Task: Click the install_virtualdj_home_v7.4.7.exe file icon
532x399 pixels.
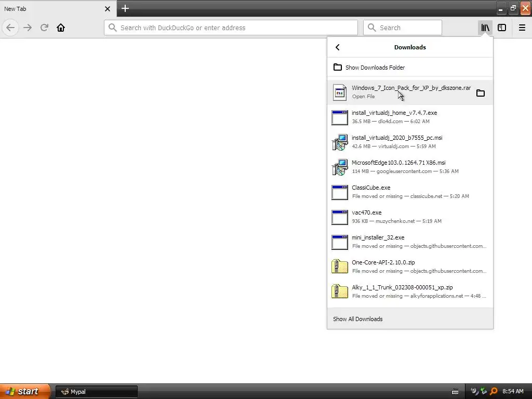Action: click(340, 117)
